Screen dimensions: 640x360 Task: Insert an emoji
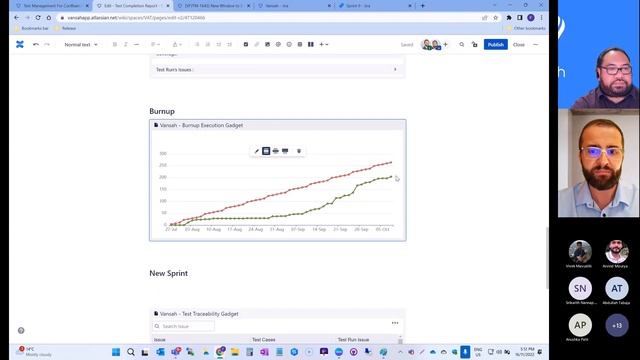click(289, 44)
